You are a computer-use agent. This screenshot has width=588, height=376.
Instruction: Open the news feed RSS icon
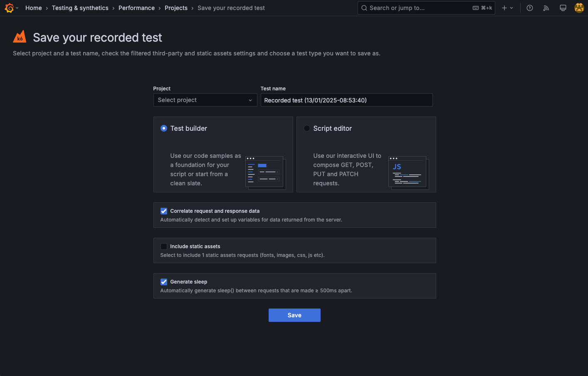point(546,8)
